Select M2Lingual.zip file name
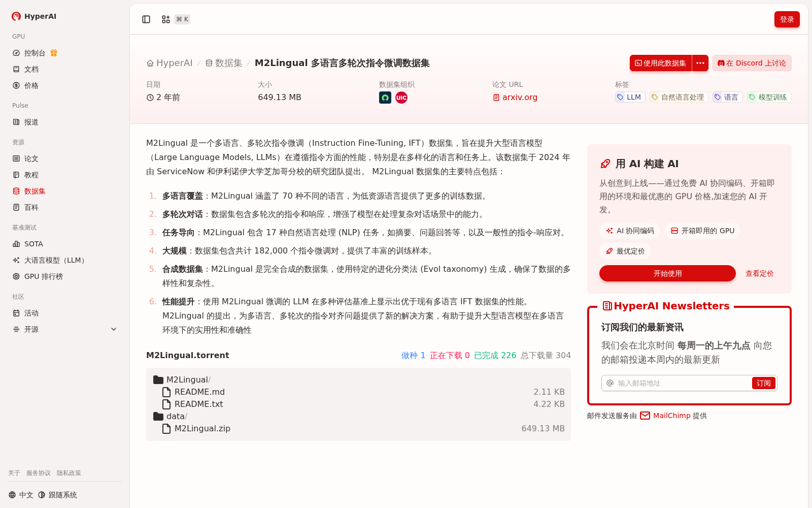 point(202,428)
